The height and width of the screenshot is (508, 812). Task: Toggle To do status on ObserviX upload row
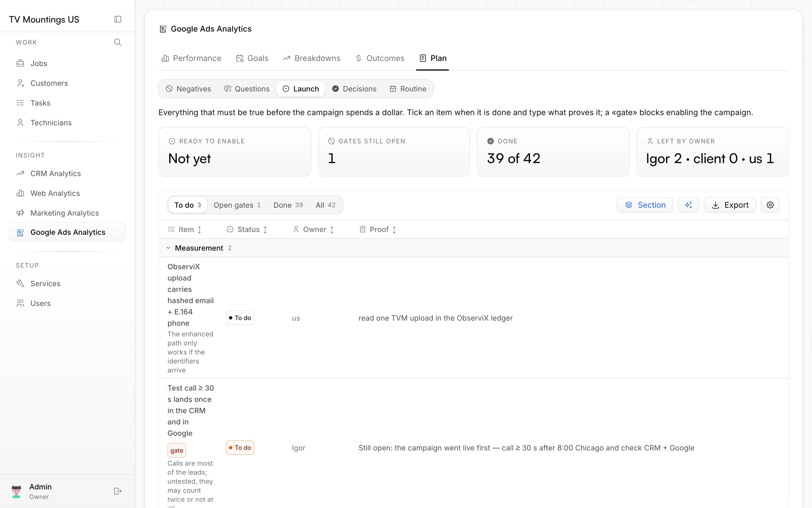240,318
